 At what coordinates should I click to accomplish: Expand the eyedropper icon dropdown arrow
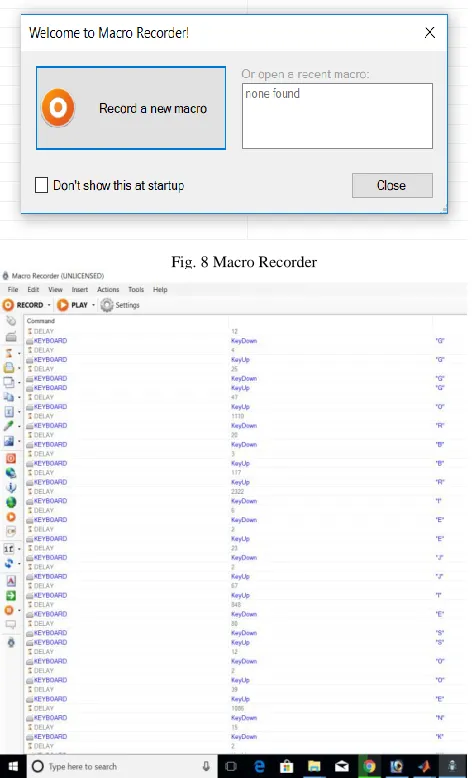coord(19,426)
